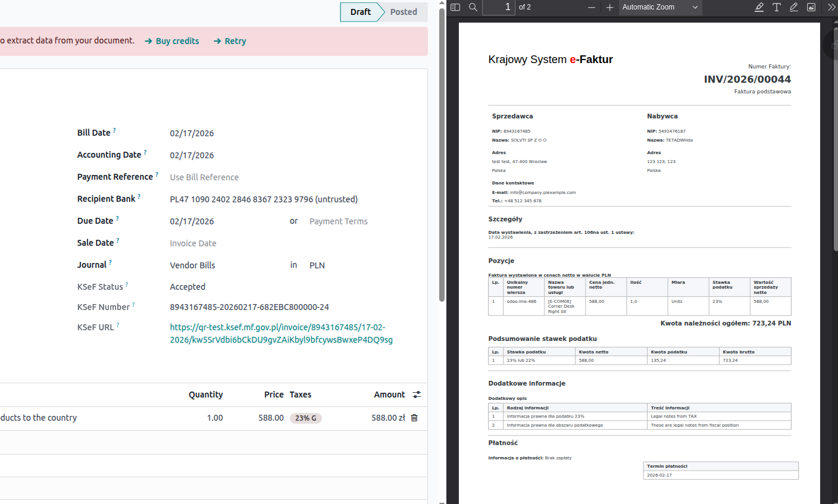The image size is (838, 504).
Task: Select the PDF text annotation tool
Action: [x=777, y=7]
